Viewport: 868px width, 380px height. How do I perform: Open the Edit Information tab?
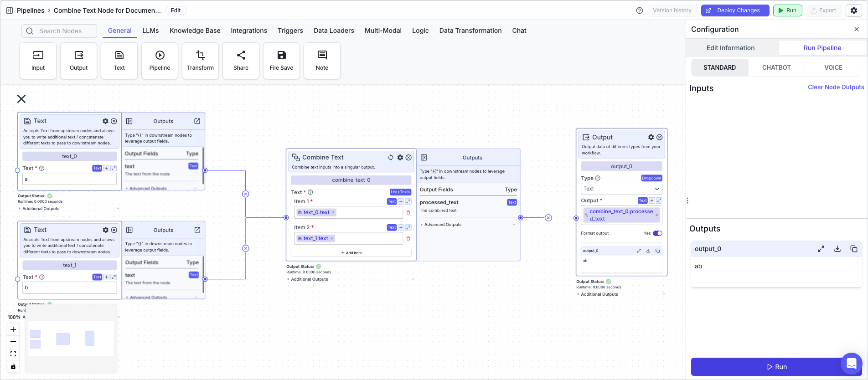730,48
